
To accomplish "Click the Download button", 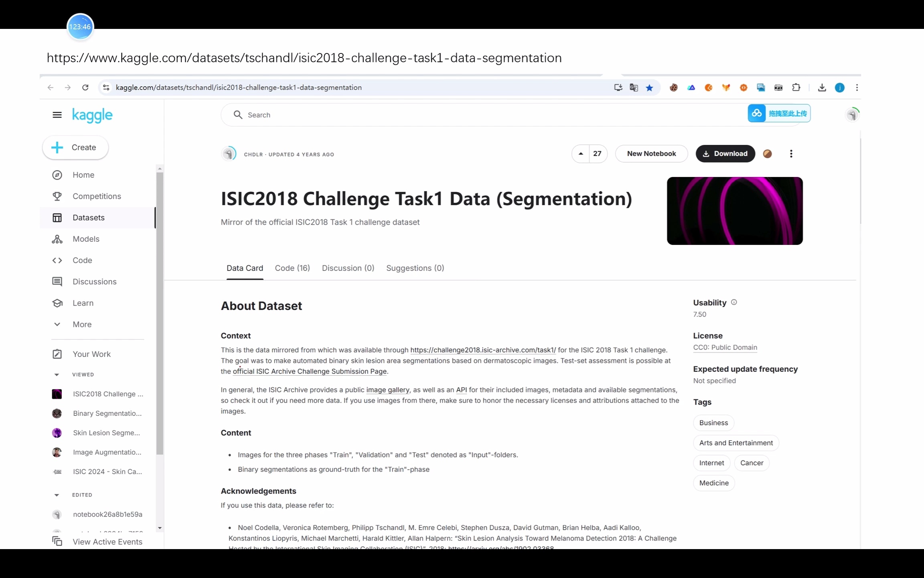I will point(725,154).
